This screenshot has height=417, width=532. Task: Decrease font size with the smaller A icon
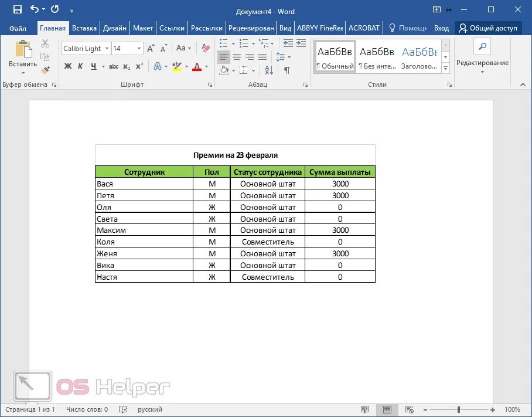164,49
